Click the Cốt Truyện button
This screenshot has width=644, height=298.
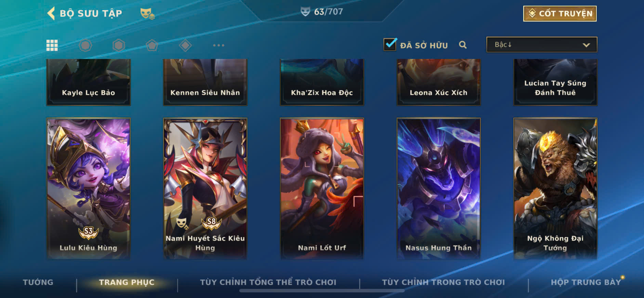(x=560, y=14)
